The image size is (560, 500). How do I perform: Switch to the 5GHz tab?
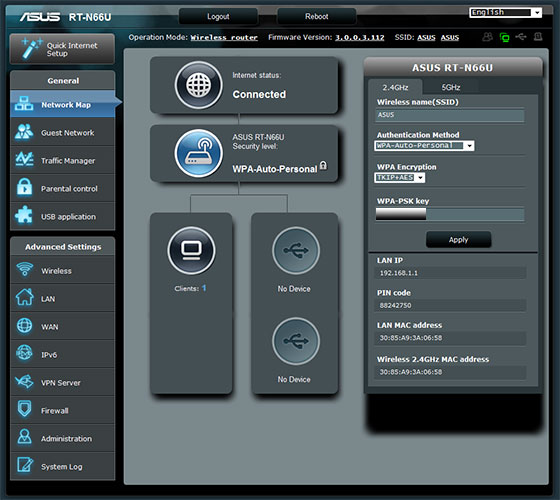pos(450,87)
